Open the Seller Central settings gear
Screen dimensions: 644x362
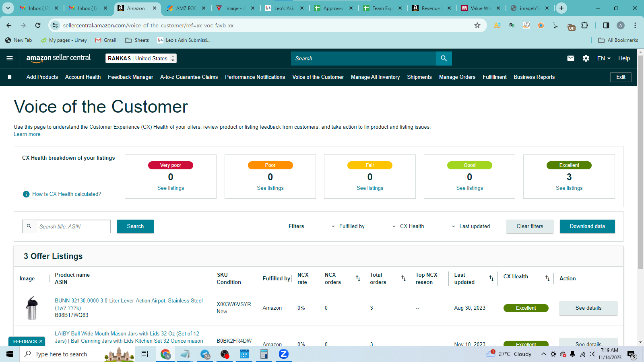click(x=586, y=58)
